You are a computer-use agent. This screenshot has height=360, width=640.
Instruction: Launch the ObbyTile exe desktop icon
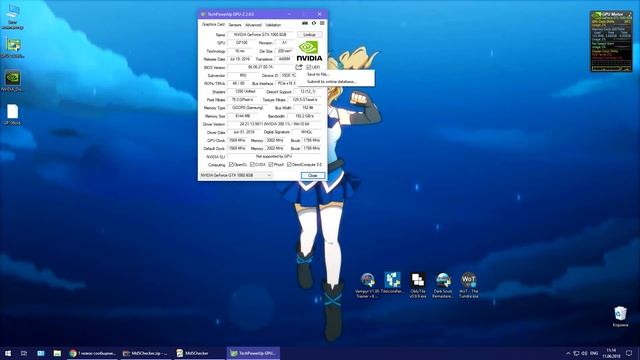(x=418, y=285)
